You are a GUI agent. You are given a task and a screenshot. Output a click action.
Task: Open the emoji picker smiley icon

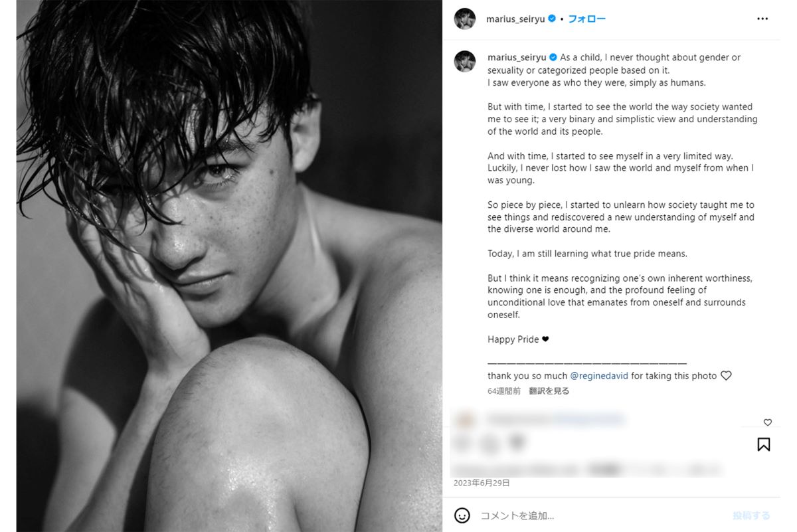[x=462, y=515]
